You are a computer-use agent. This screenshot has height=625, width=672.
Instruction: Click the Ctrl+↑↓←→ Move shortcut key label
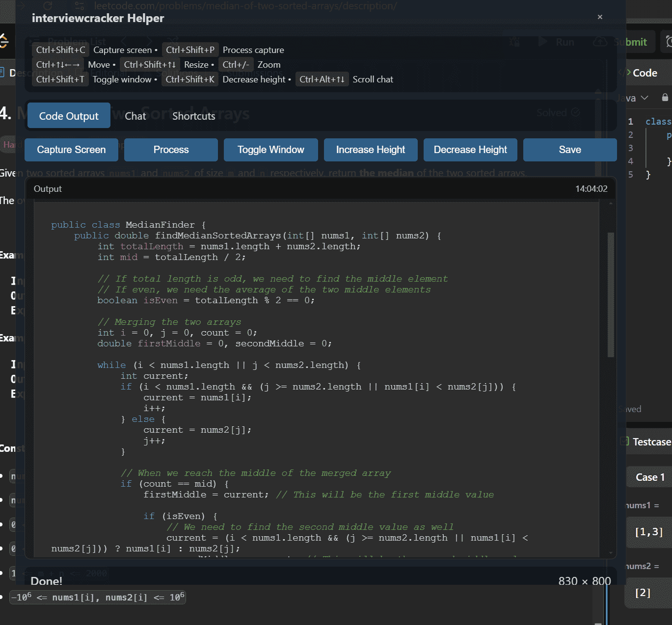pos(58,64)
